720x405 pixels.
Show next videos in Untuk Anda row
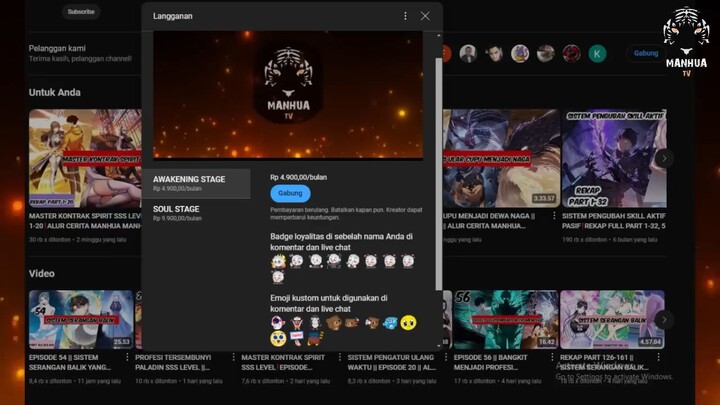point(664,158)
